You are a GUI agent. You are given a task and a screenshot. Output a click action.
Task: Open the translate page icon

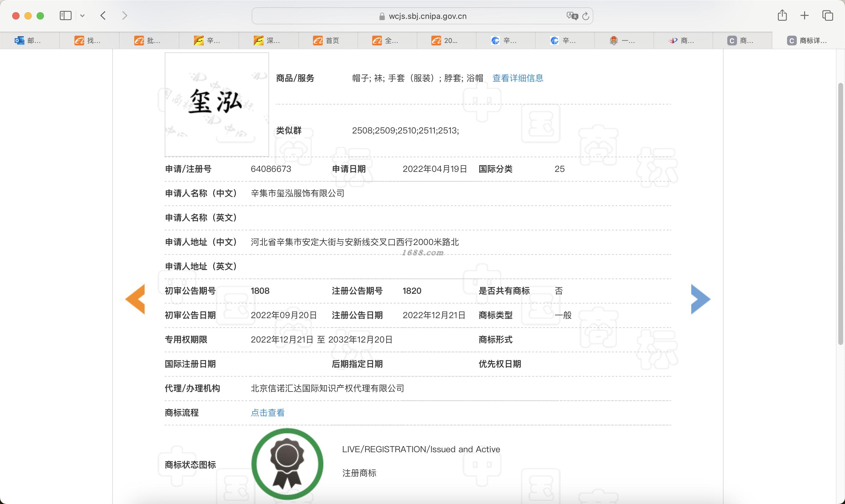click(x=572, y=16)
